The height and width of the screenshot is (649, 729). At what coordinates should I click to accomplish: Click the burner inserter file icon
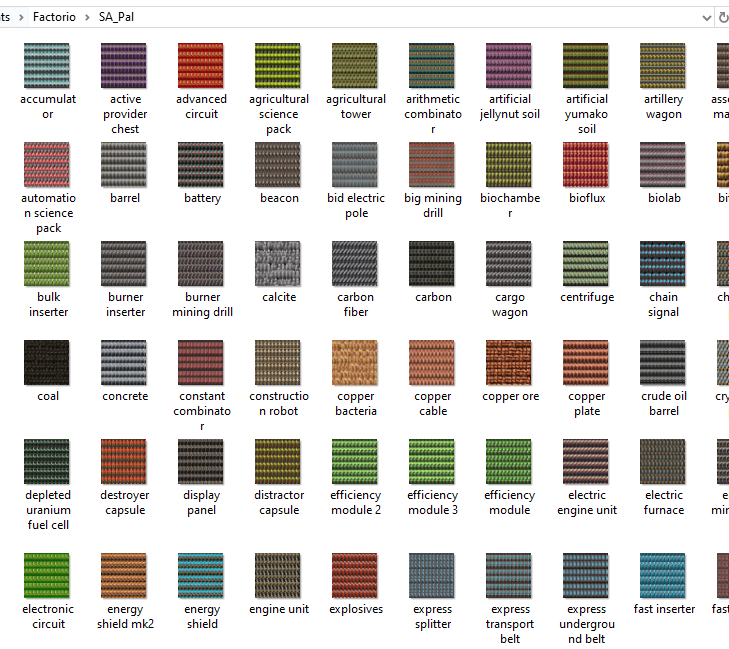click(124, 264)
